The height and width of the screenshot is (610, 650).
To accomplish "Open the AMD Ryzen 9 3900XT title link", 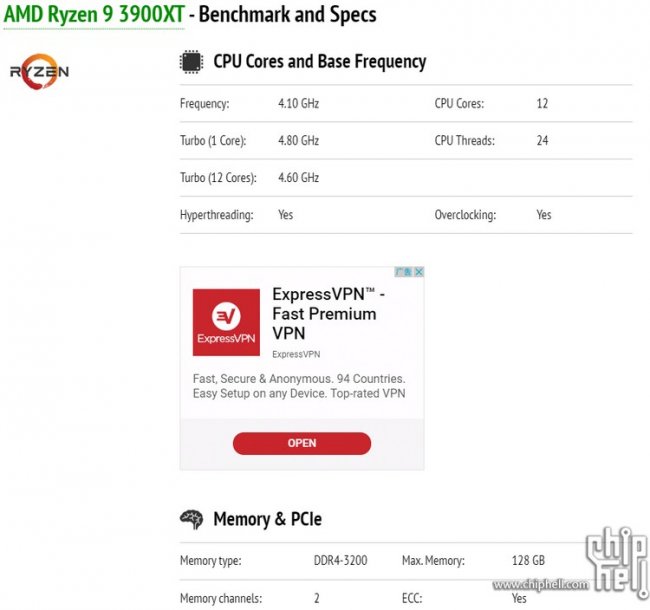I will pyautogui.click(x=94, y=15).
